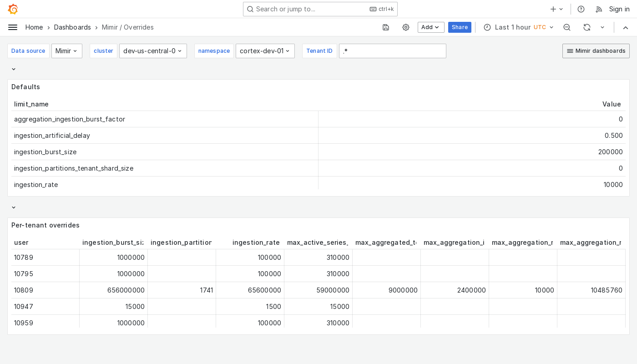Refresh the dashboard with refresh icon
The width and height of the screenshot is (637, 364).
click(x=587, y=27)
